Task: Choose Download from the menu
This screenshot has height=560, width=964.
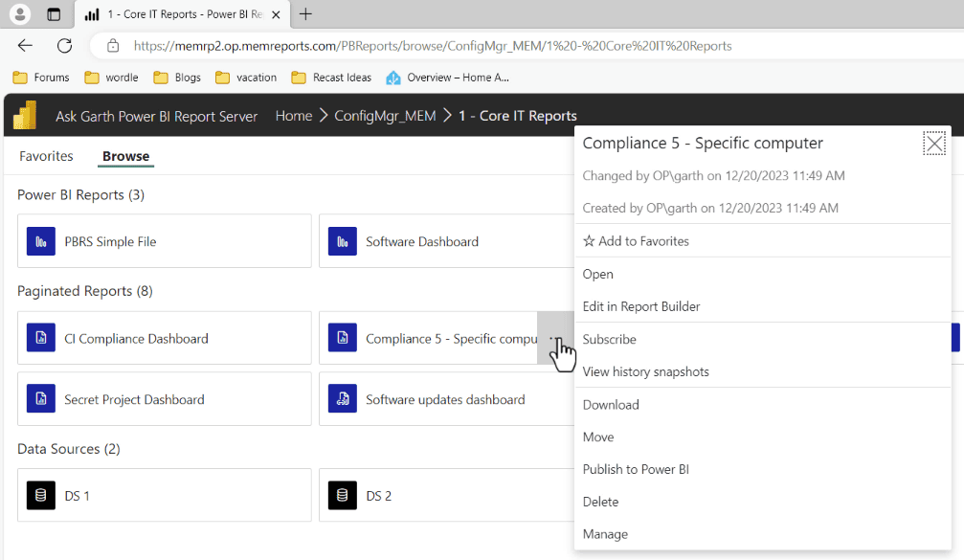Action: pos(611,405)
